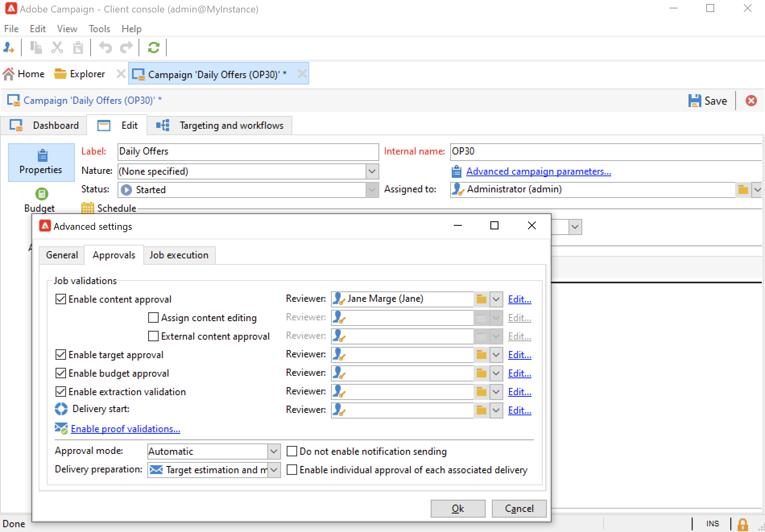
Task: Click the green refresh icon
Action: pyautogui.click(x=154, y=47)
